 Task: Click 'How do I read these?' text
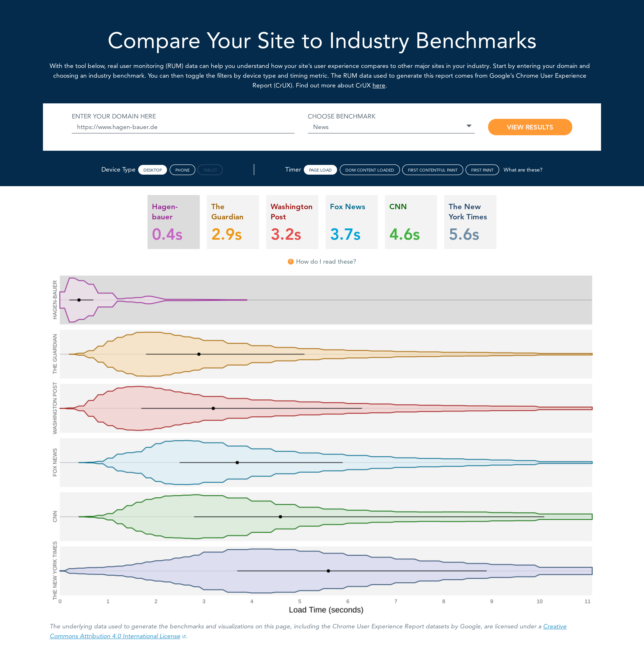[x=326, y=261]
